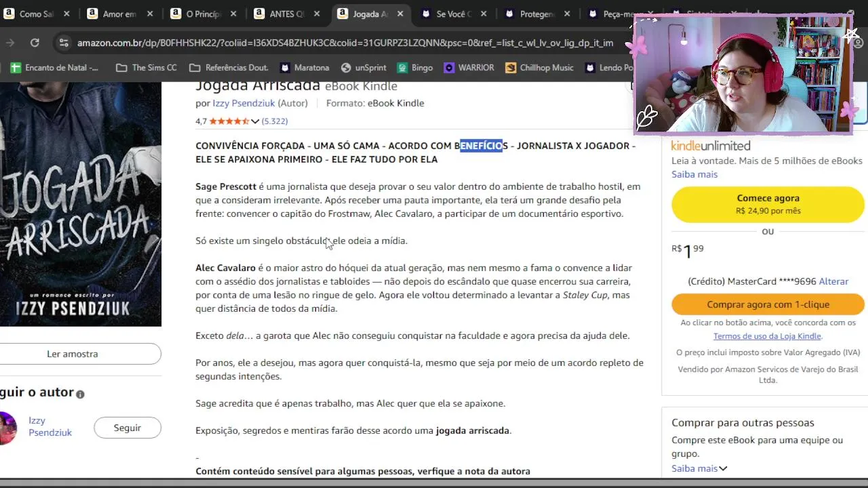The image size is (868, 488).
Task: Open the (5.322) reviews count link
Action: [x=275, y=121]
